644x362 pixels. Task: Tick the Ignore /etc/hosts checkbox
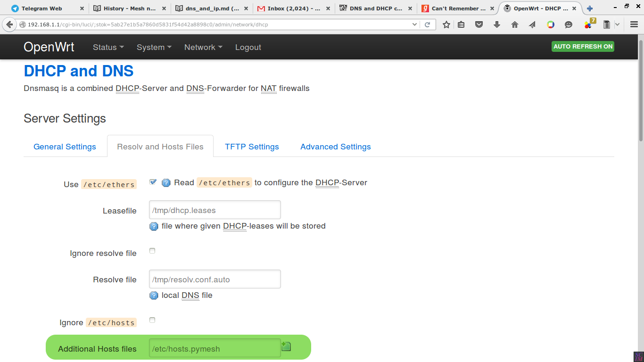pos(152,320)
